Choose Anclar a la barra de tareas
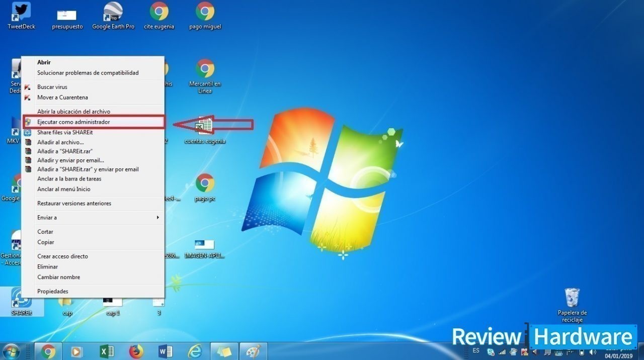 coord(94,179)
